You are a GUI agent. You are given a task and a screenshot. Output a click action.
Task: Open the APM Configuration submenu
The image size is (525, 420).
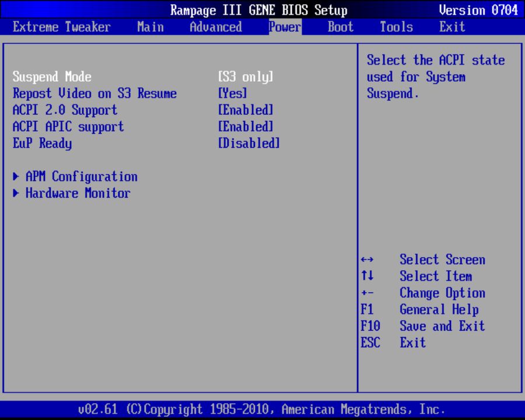(81, 177)
